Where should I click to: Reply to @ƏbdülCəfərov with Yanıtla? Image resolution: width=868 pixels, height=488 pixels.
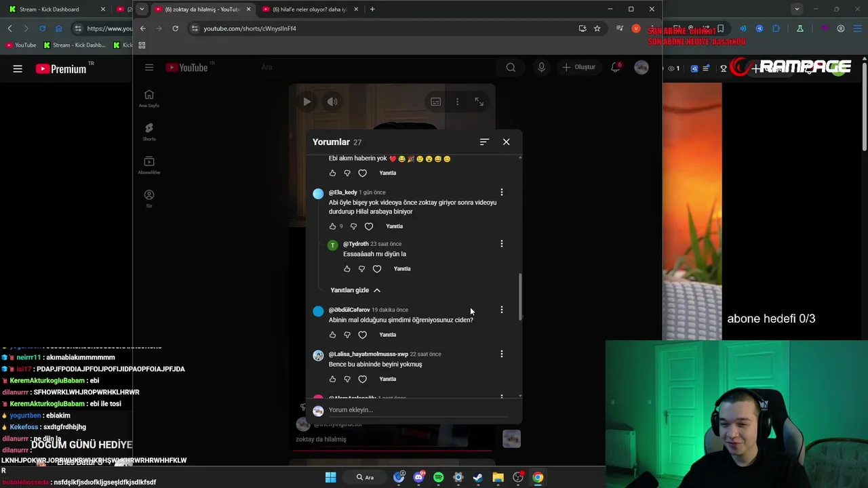click(388, 335)
